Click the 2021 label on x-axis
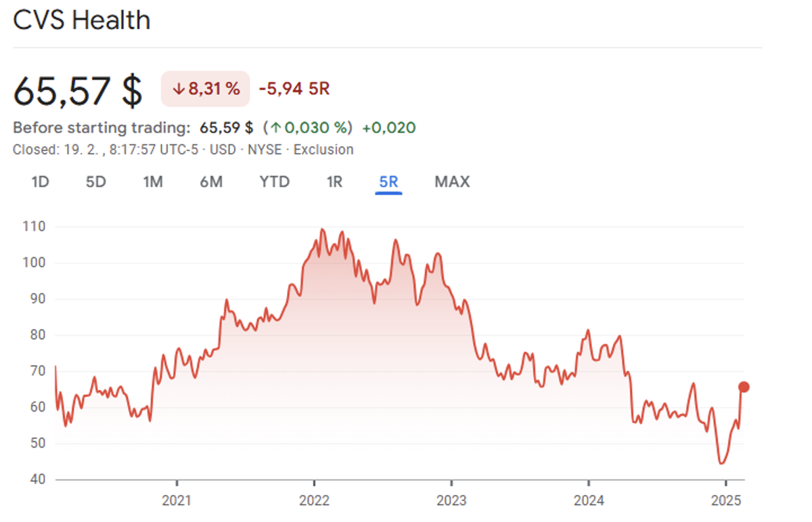 177,502
